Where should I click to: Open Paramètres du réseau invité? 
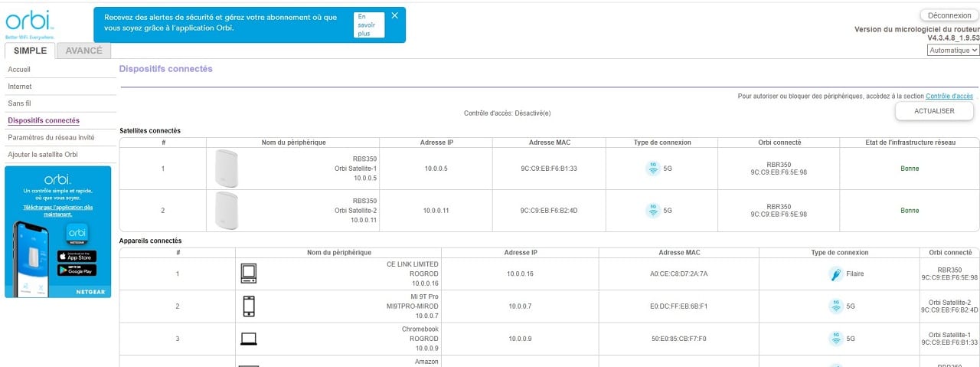[51, 138]
